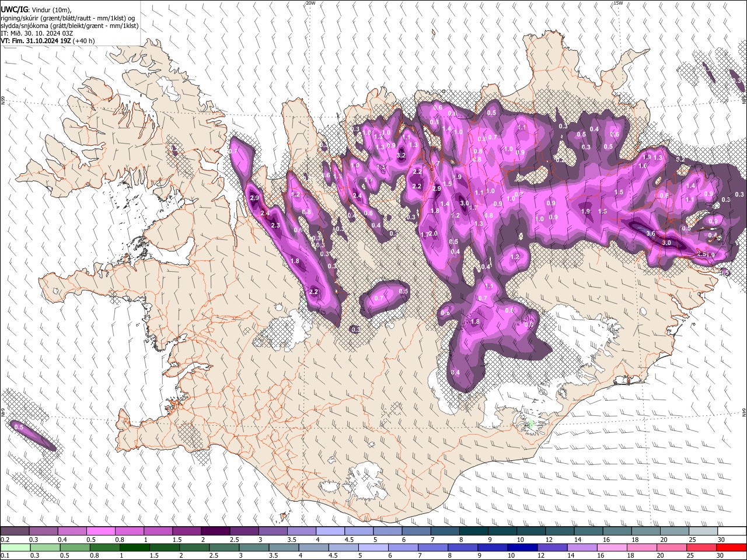Click the '3.2' precipitation value on map
The height and width of the screenshot is (560, 747).
click(401, 156)
